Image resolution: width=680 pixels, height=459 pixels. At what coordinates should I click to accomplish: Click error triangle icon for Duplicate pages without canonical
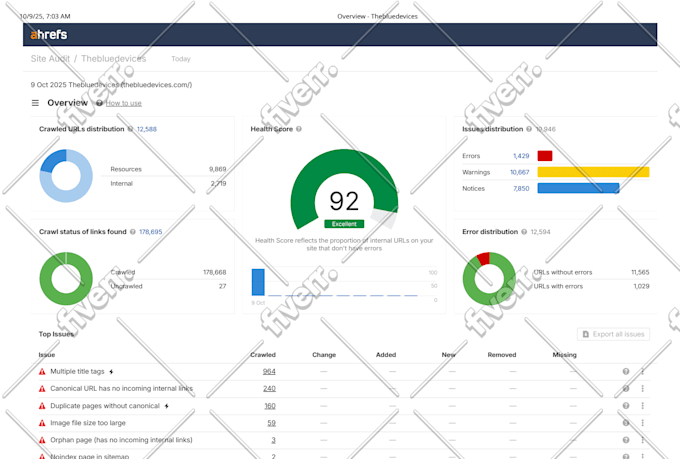(42, 406)
